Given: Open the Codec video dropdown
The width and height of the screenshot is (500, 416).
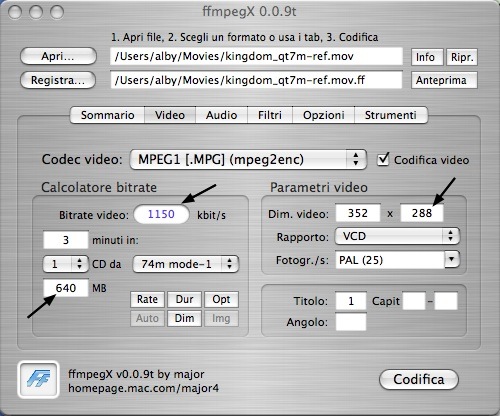Looking at the screenshot, I should point(248,159).
